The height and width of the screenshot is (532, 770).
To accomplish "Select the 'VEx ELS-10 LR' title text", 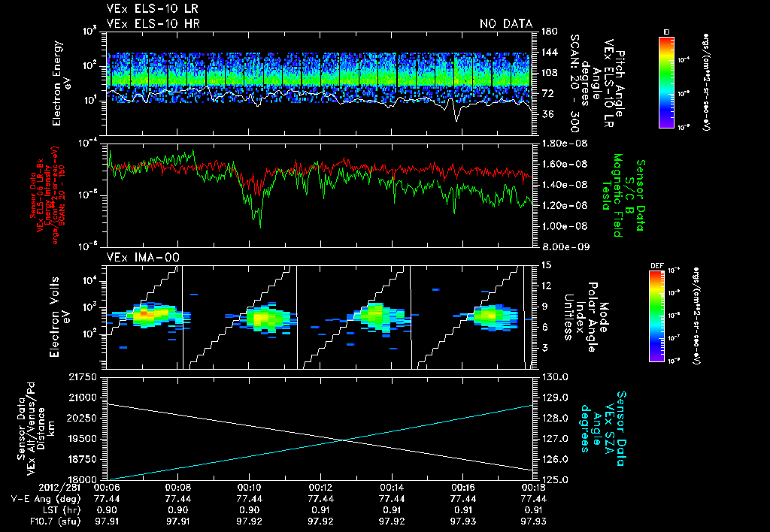I will [x=152, y=9].
